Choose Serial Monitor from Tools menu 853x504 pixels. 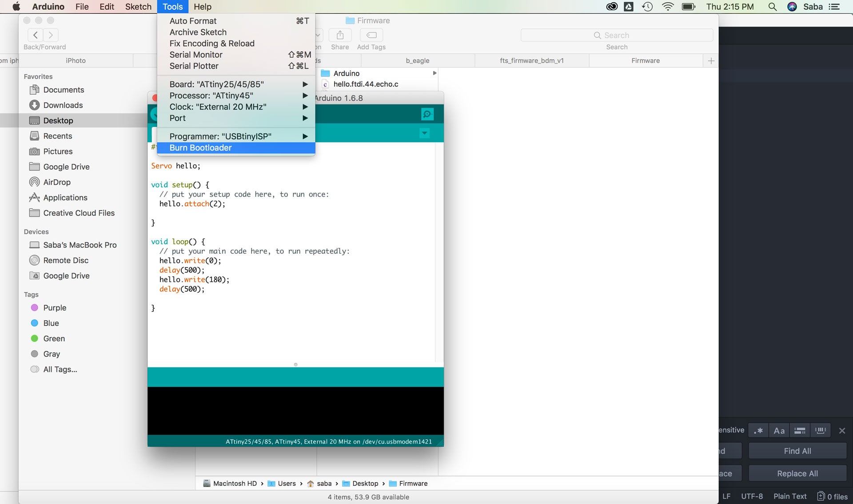point(236,55)
